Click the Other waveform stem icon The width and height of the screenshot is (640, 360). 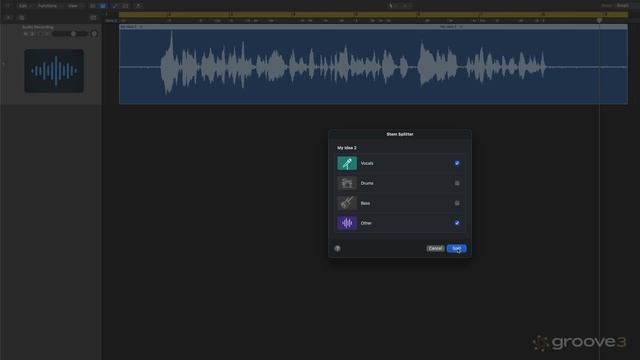(x=347, y=223)
